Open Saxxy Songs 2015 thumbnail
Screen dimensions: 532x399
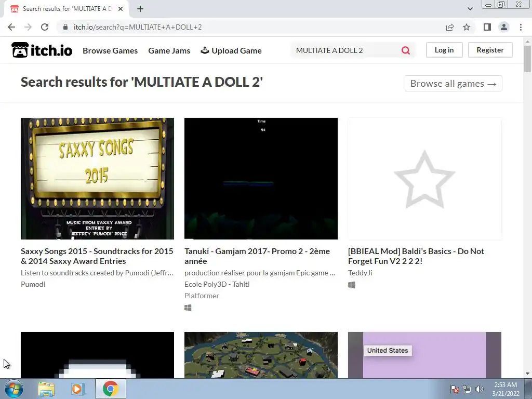click(97, 179)
